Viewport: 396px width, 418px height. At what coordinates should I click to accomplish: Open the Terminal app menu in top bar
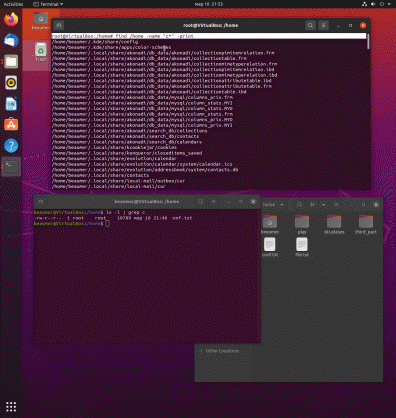pyautogui.click(x=48, y=4)
